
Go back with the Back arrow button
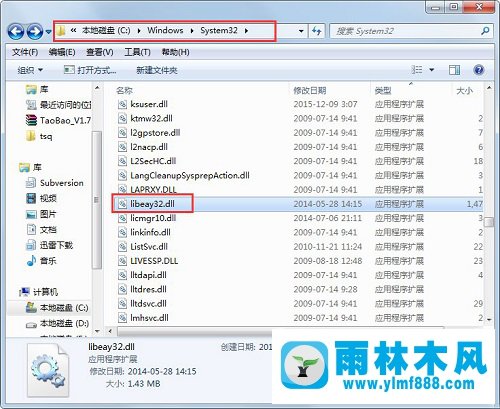16,32
